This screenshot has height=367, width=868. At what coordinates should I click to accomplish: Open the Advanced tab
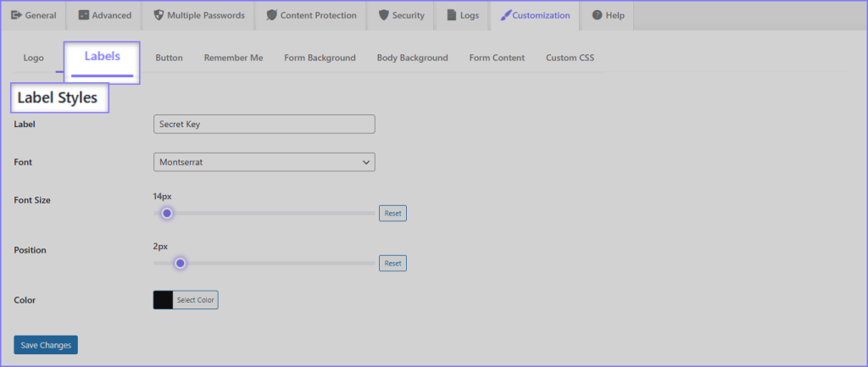104,15
